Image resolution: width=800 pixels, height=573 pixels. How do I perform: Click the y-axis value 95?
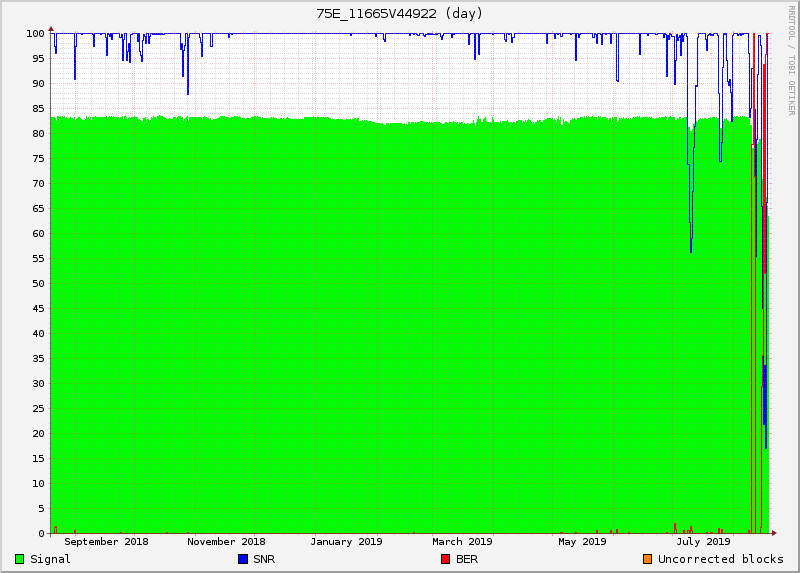click(x=38, y=59)
